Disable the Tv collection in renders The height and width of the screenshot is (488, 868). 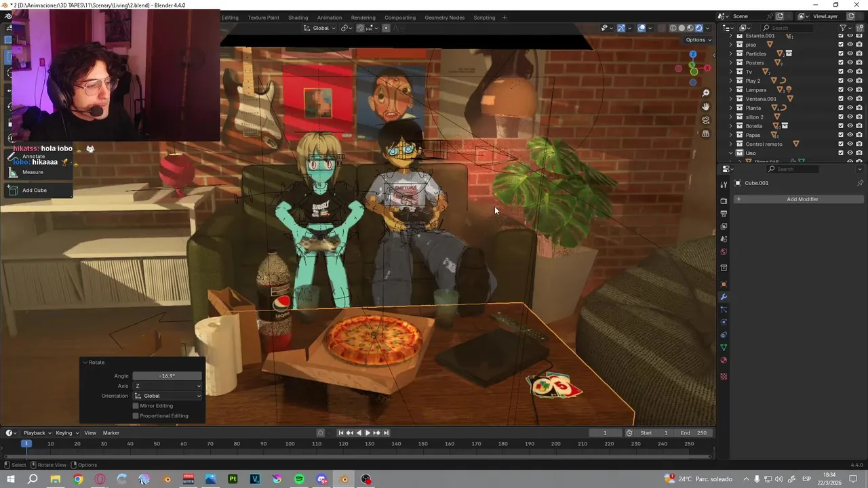859,72
